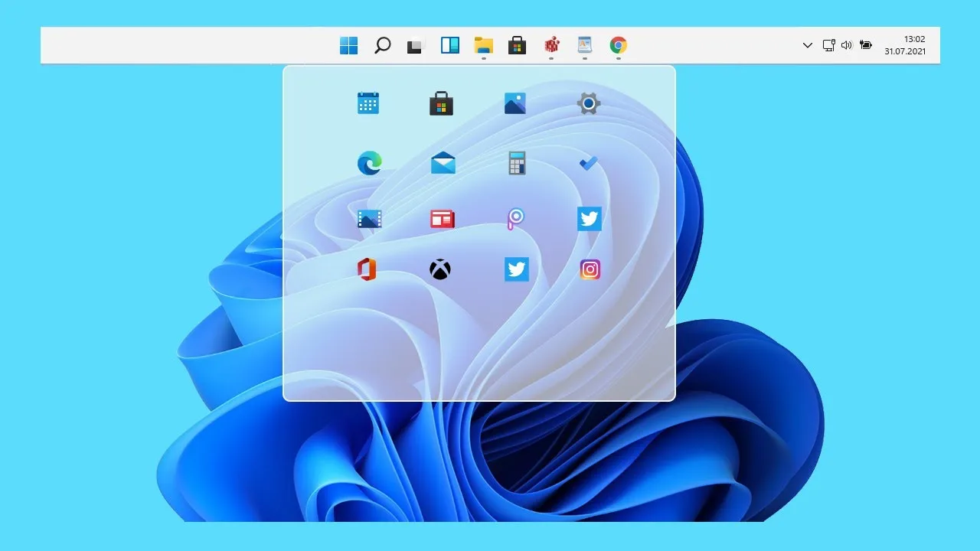The height and width of the screenshot is (551, 980).
Task: Open the Video Editor filmstrip app
Action: tap(369, 220)
